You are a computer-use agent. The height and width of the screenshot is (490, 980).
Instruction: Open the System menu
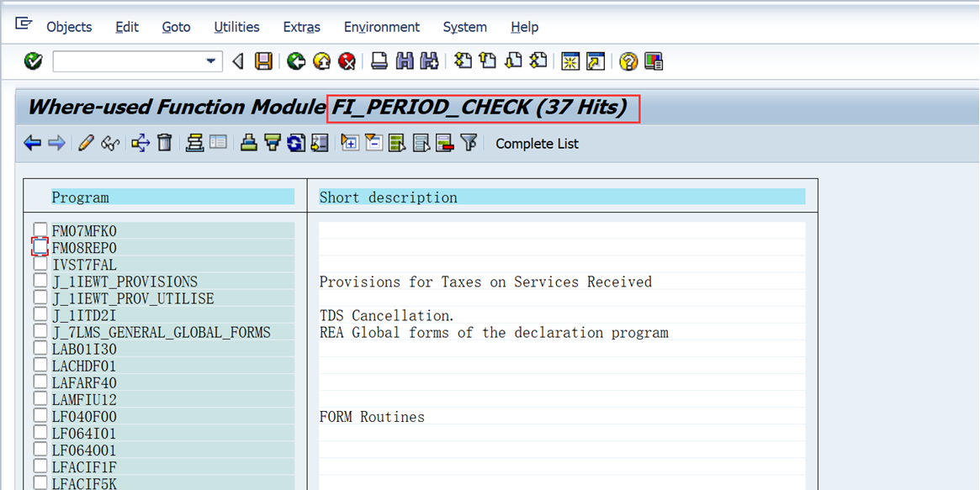tap(465, 27)
